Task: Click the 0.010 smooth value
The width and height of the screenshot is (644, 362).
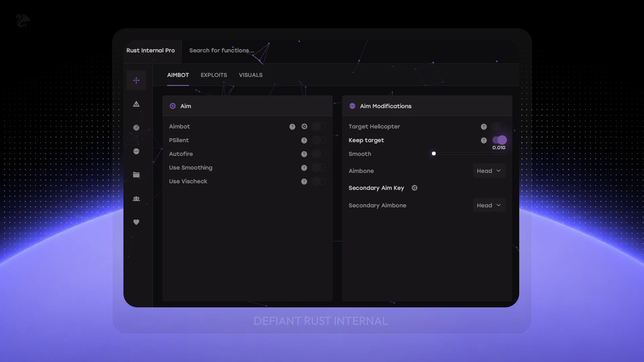Action: pos(499,148)
